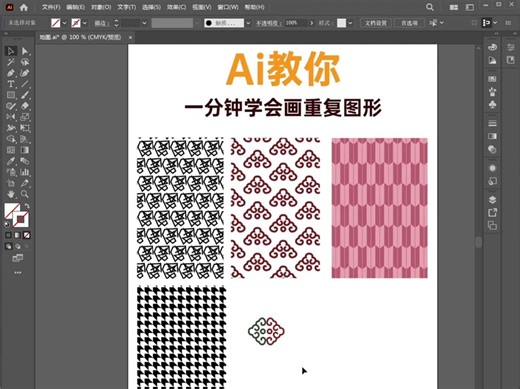Change the screen mode
The width and height of the screenshot is (520, 389).
(x=18, y=258)
